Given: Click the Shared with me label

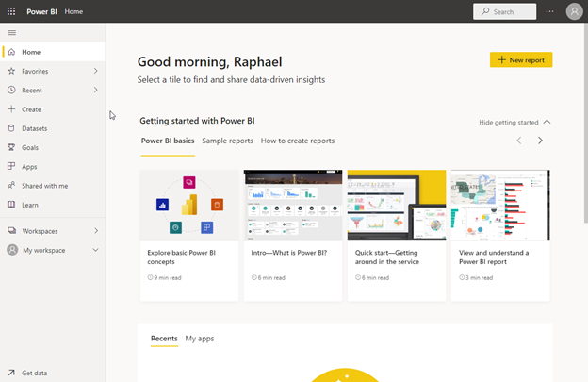Looking at the screenshot, I should coord(45,186).
